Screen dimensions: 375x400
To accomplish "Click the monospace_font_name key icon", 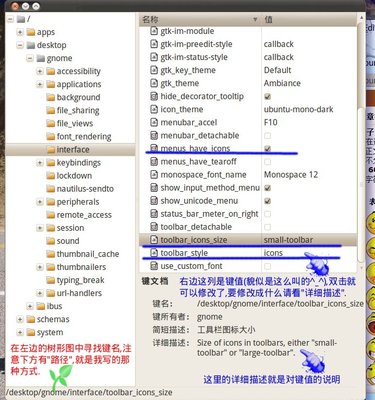I will [x=154, y=175].
